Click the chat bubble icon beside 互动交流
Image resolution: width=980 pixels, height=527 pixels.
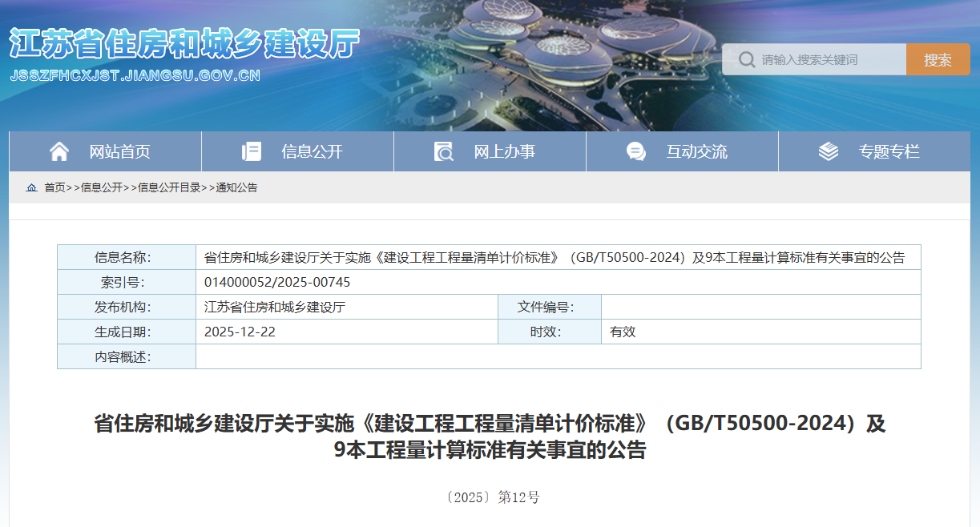pyautogui.click(x=636, y=150)
